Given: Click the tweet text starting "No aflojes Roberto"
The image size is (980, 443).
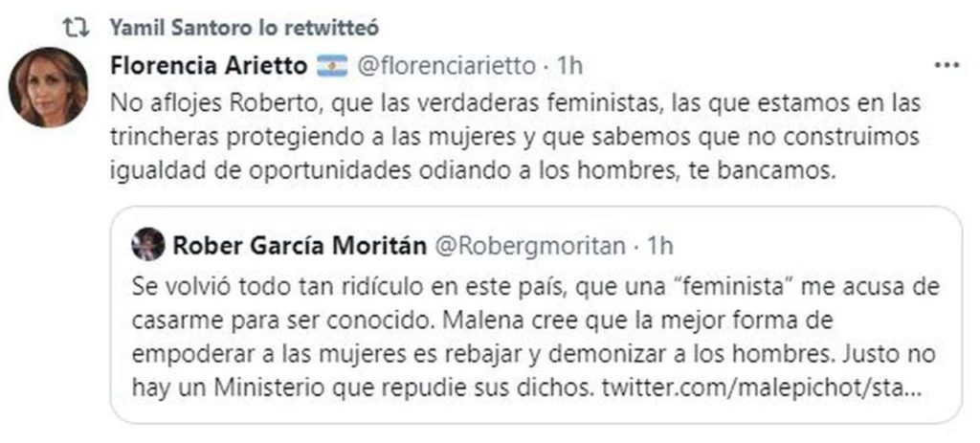Looking at the screenshot, I should [x=515, y=100].
